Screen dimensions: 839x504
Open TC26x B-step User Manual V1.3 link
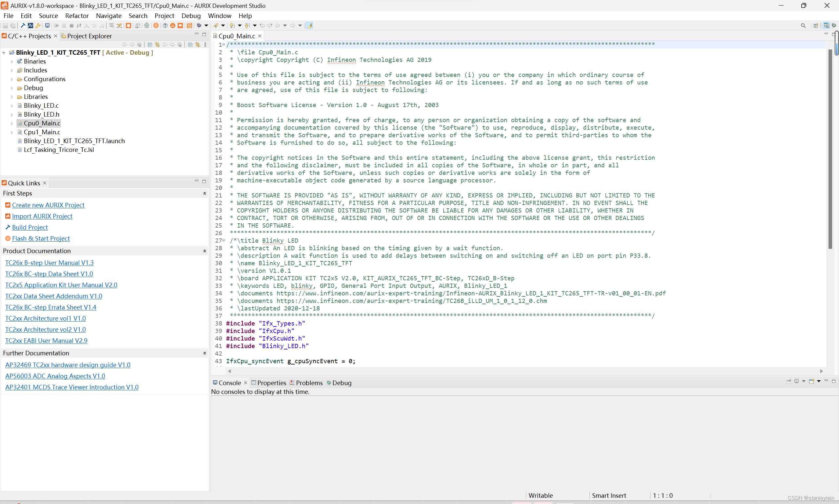point(49,263)
